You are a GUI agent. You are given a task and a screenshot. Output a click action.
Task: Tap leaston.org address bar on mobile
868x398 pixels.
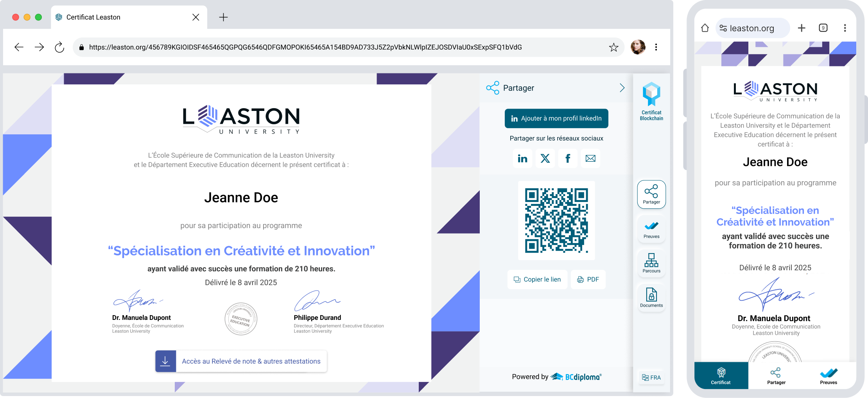click(753, 28)
